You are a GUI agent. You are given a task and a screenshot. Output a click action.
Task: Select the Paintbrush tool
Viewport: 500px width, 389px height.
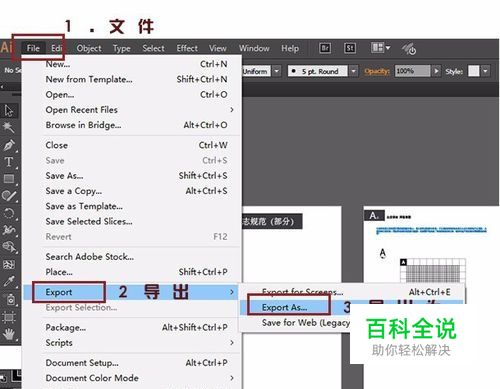click(x=9, y=196)
